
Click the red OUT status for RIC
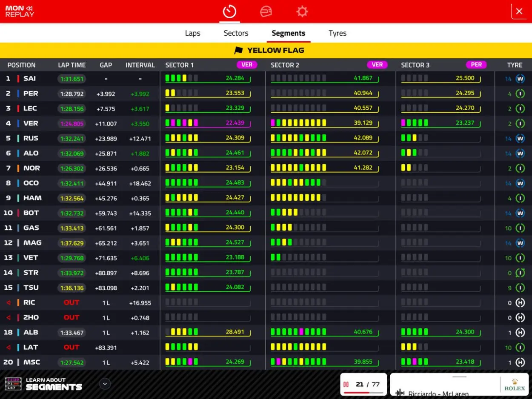(72, 303)
